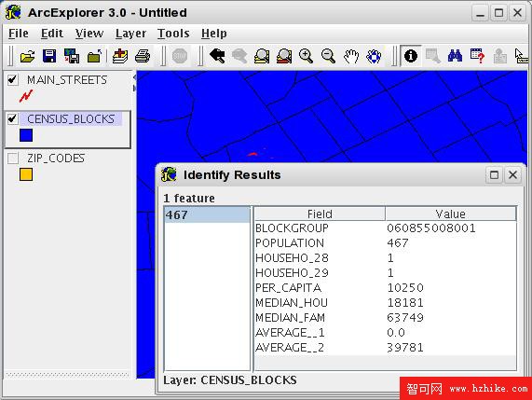Viewport: 532px width, 400px height.
Task: Click red MAIN_STREETS line symbol
Action: point(26,96)
